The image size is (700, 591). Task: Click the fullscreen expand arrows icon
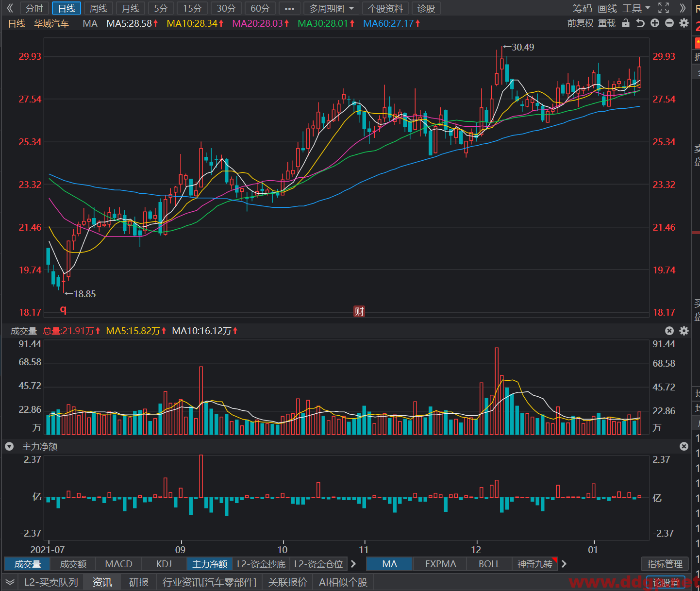pos(664,8)
